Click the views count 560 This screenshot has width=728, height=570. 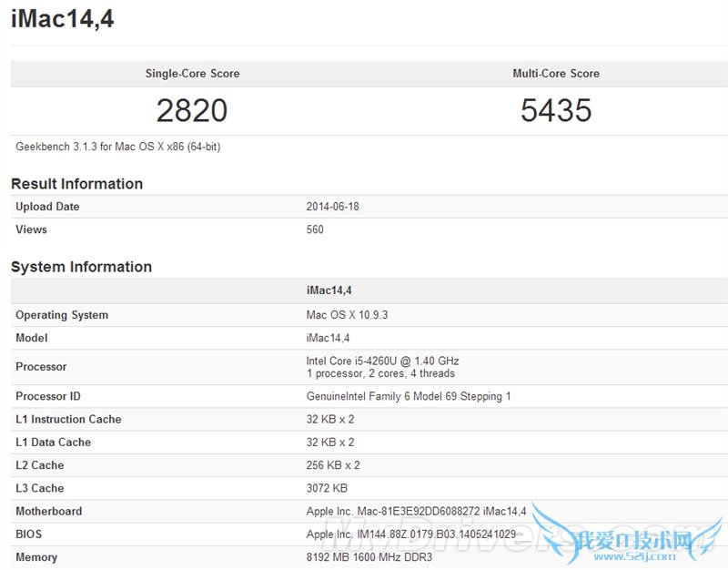pyautogui.click(x=315, y=229)
